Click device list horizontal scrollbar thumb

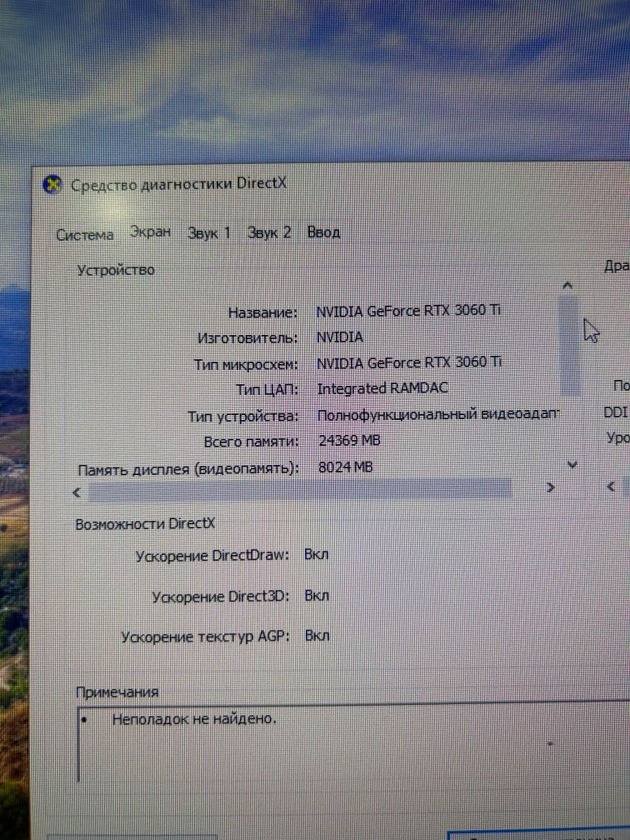[299, 490]
